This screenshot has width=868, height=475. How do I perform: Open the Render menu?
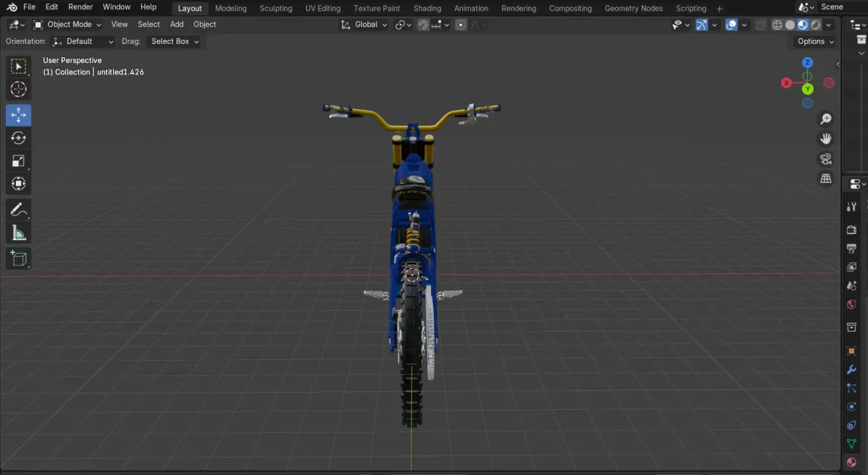point(80,7)
